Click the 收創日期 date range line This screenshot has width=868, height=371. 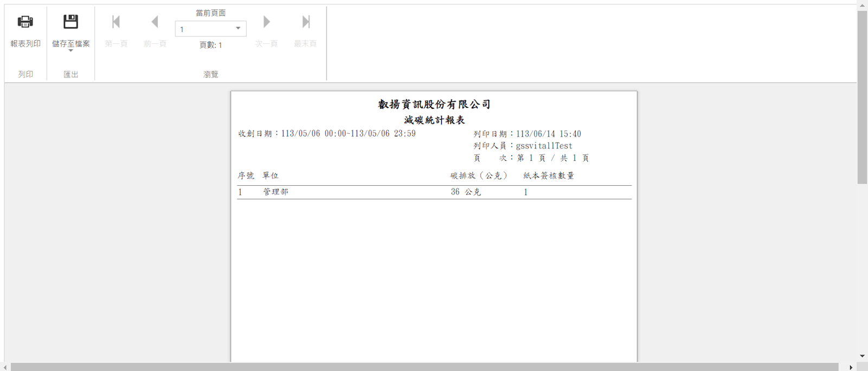(x=327, y=133)
